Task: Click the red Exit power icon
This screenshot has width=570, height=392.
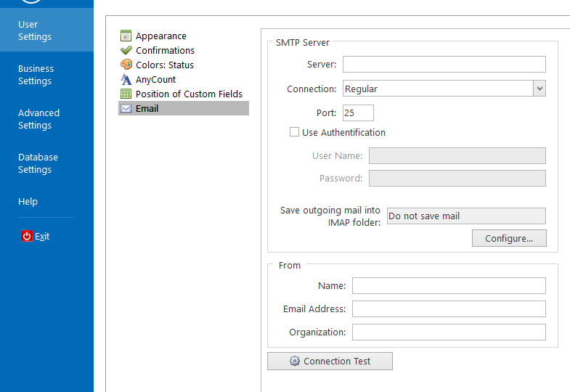Action: 27,236
